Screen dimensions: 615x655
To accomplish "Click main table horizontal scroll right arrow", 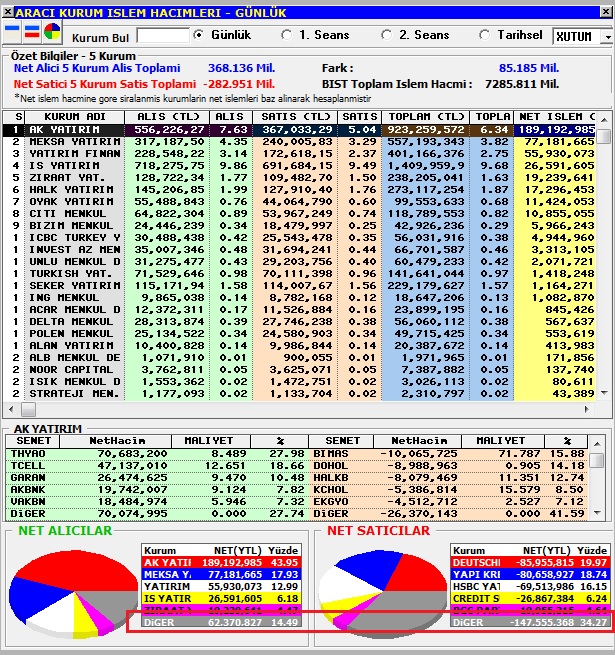I will tap(587, 409).
